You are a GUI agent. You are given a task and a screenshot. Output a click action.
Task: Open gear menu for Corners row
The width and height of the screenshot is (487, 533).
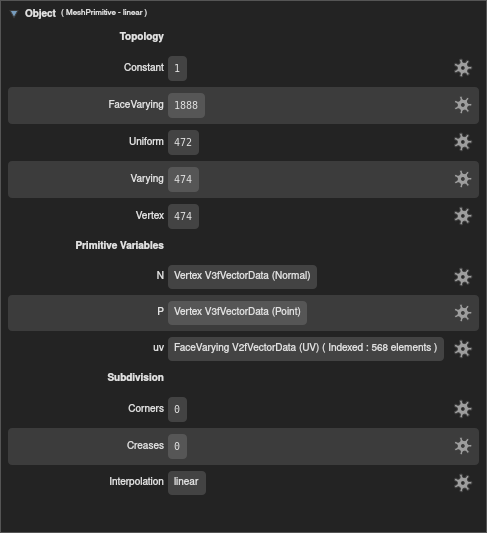tap(463, 409)
